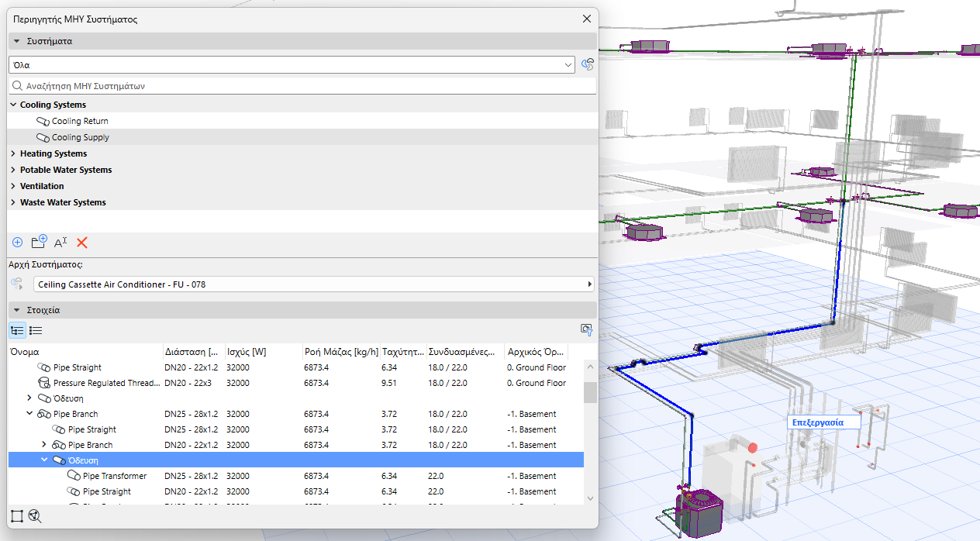Expand the Heating Systems group
The height and width of the screenshot is (541, 980).
coord(13,153)
